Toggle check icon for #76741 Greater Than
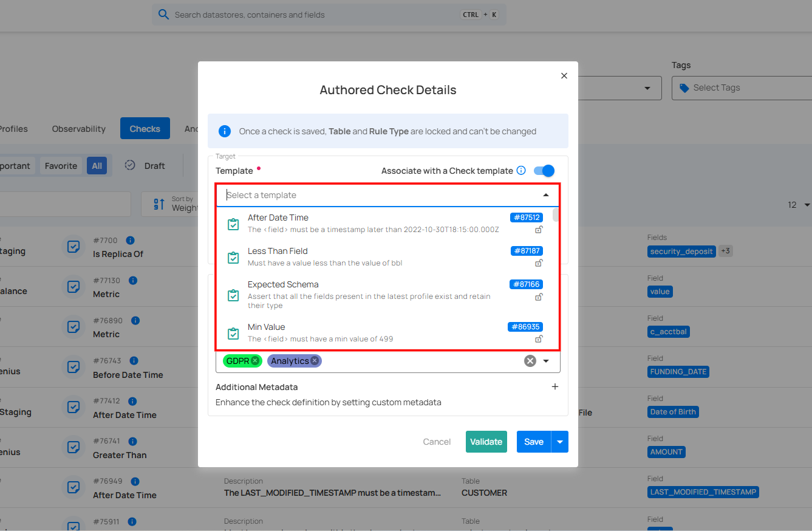The width and height of the screenshot is (812, 531). tap(73, 447)
